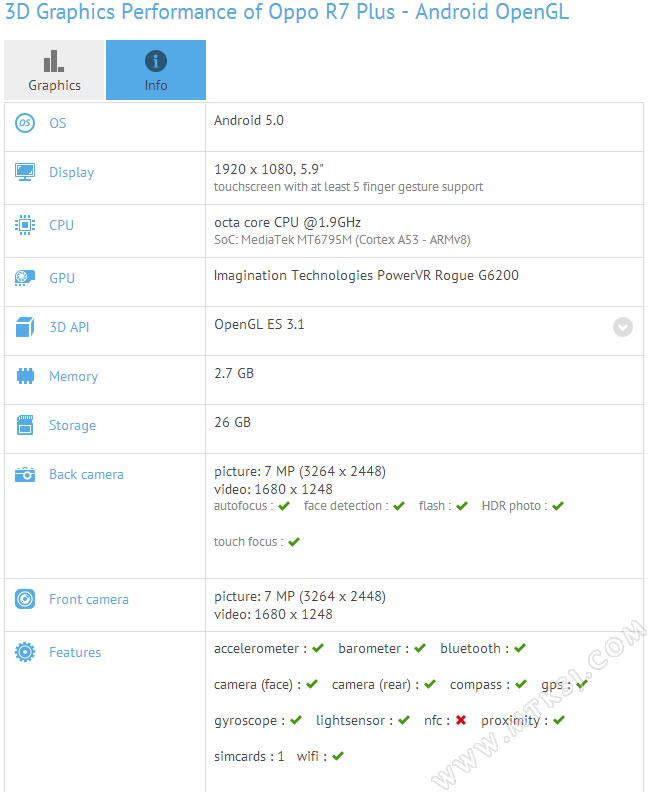Click the Storage SD card icon
The height and width of the screenshot is (792, 648).
25,425
